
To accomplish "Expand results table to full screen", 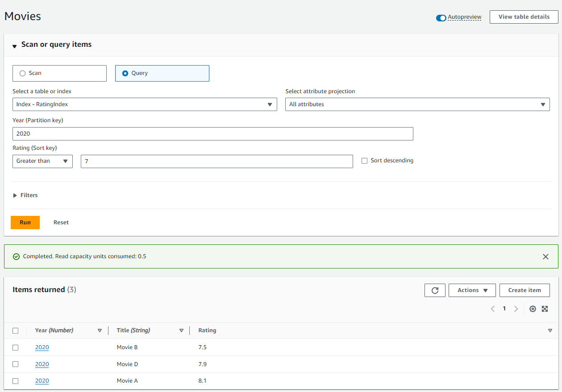I will point(545,309).
